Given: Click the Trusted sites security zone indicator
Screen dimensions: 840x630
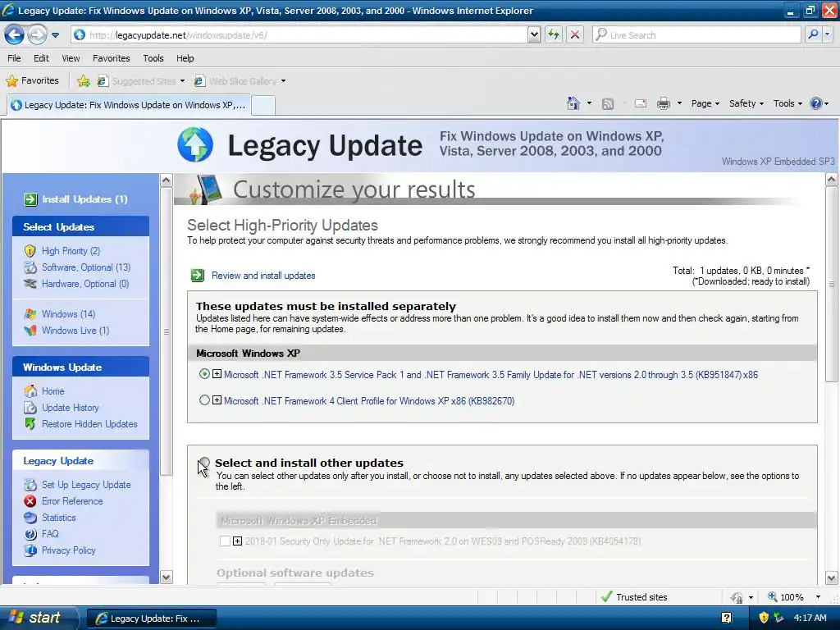Looking at the screenshot, I should point(634,597).
